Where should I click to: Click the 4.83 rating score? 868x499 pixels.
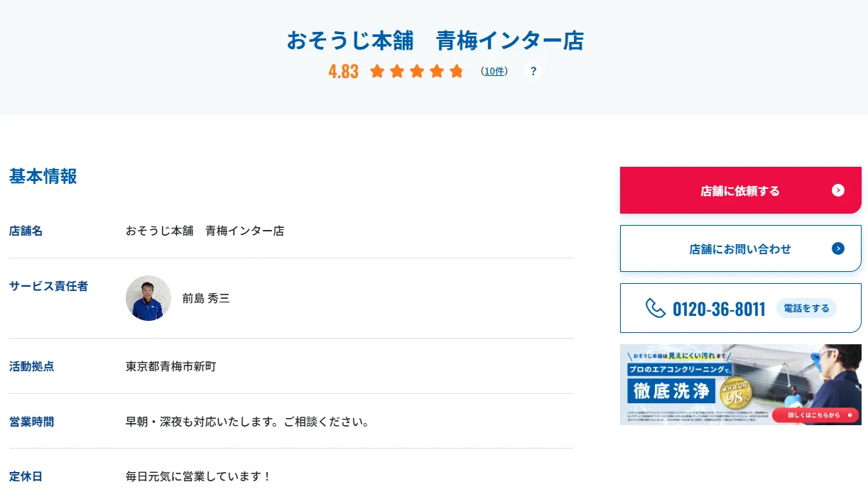[344, 72]
